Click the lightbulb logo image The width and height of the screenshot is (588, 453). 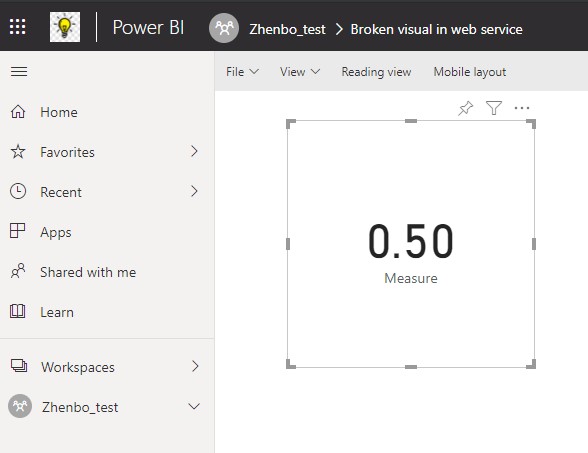(x=65, y=27)
